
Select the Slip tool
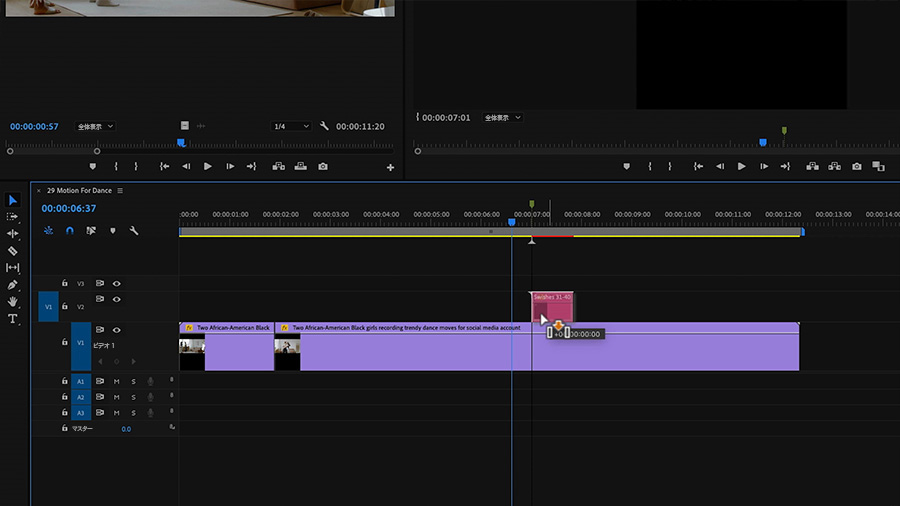[12, 267]
